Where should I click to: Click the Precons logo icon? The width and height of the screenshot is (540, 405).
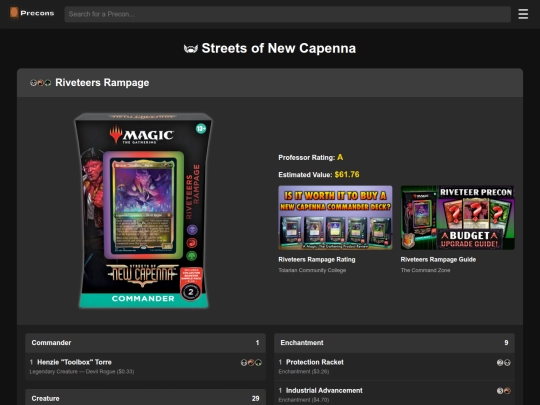(x=14, y=13)
